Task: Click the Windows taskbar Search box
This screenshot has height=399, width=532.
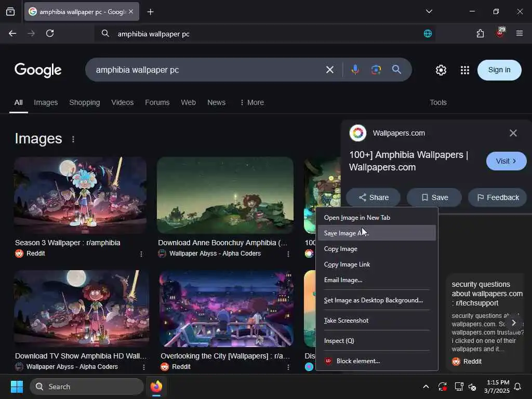Action: [87, 387]
